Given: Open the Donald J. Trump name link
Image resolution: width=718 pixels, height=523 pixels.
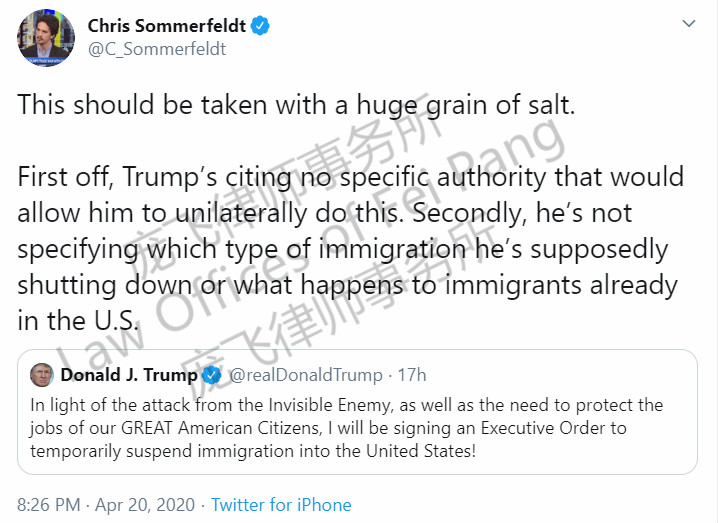Looking at the screenshot, I should [130, 375].
